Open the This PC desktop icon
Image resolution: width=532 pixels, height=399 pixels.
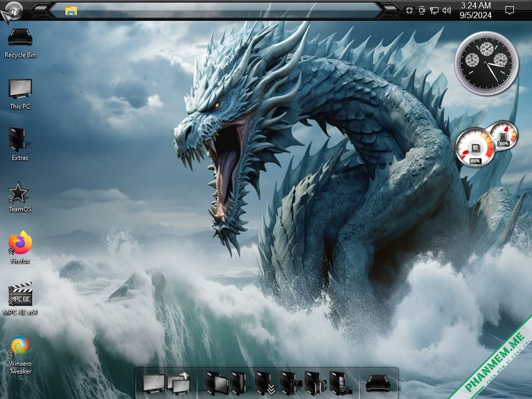coord(20,95)
